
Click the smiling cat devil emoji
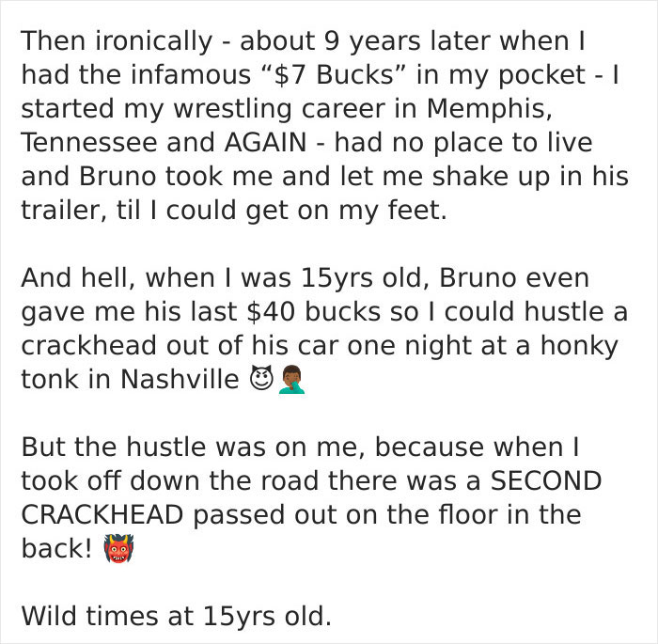pos(261,378)
